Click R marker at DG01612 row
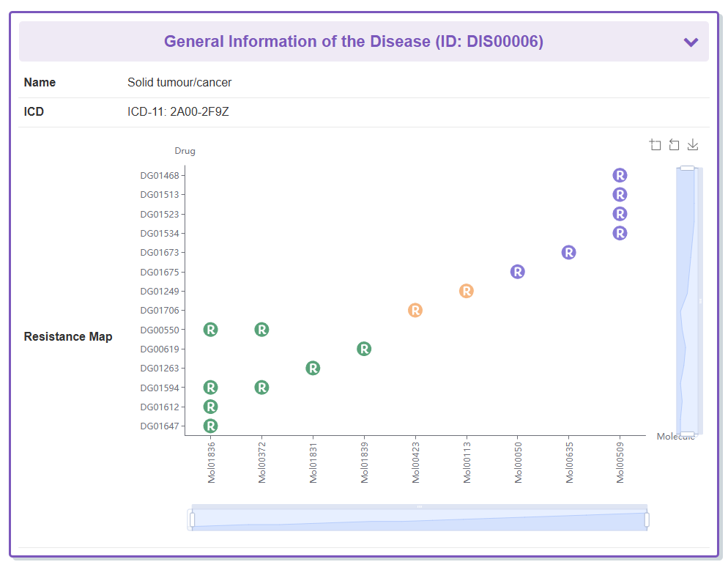Viewport: 728px width, 570px height. coord(211,407)
